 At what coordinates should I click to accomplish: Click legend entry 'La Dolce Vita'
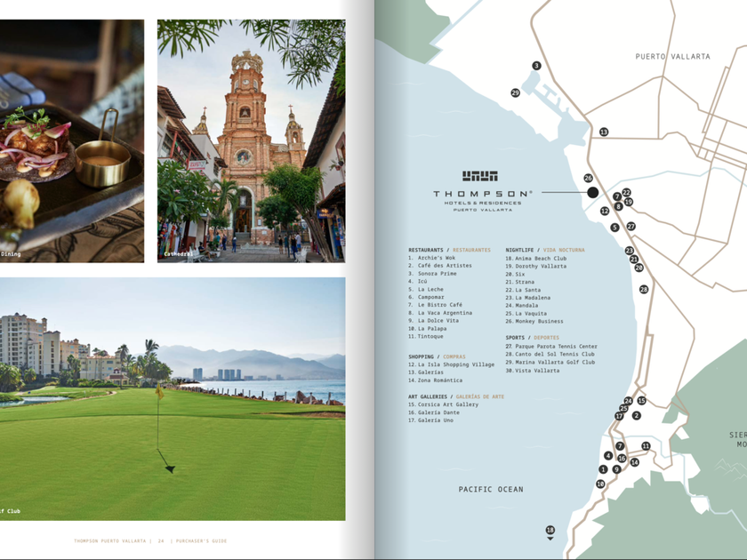[x=434, y=321]
